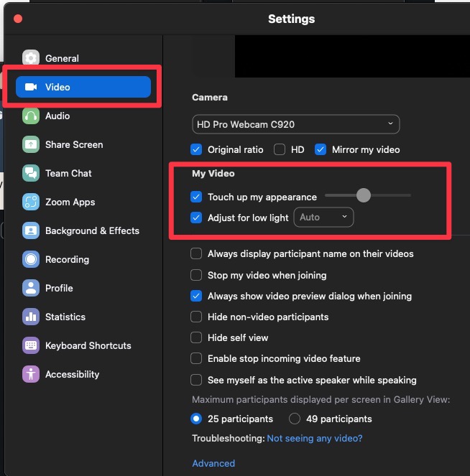Click the Video camera icon
Image resolution: width=470 pixels, height=476 pixels.
pos(31,87)
